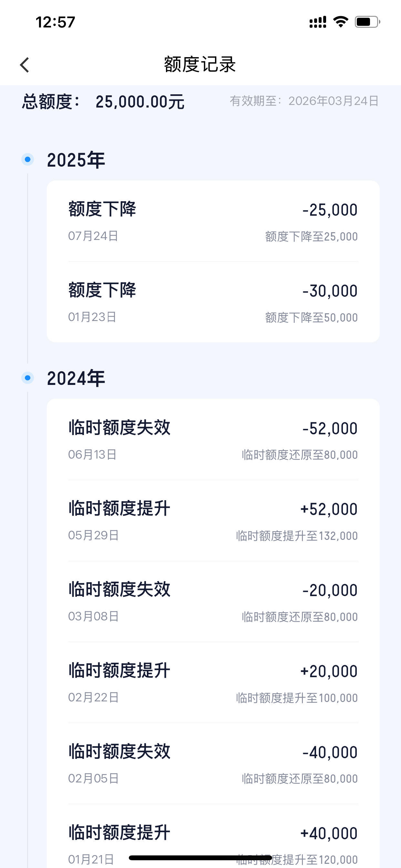The width and height of the screenshot is (401, 868).
Task: Select the 2025年 timeline dot
Action: tap(28, 159)
